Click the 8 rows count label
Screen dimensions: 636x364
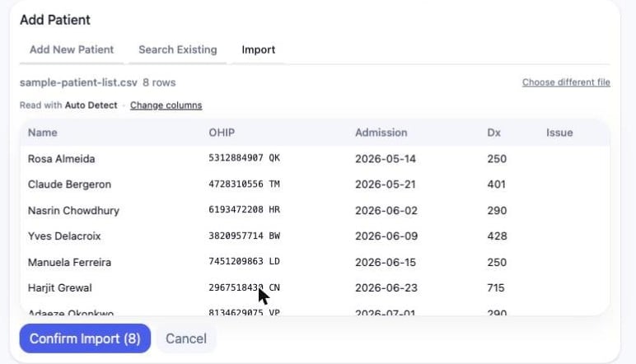[x=159, y=82]
